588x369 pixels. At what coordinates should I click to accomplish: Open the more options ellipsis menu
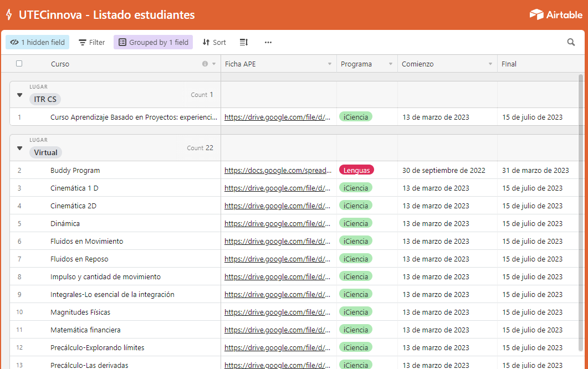click(268, 42)
